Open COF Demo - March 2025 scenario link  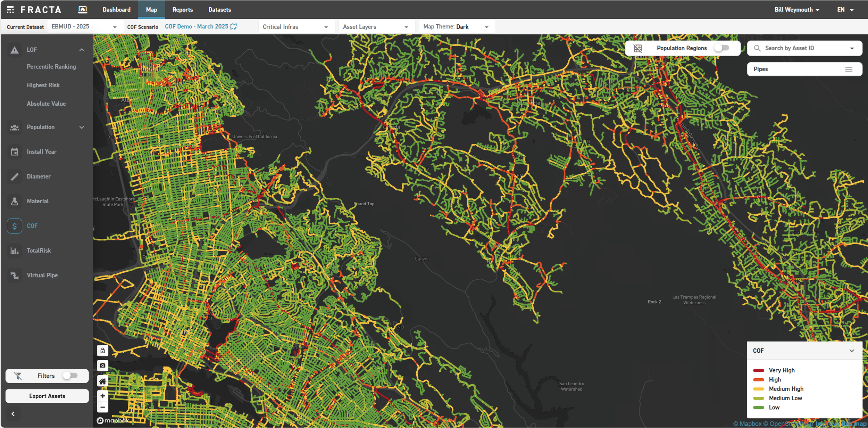tap(197, 27)
